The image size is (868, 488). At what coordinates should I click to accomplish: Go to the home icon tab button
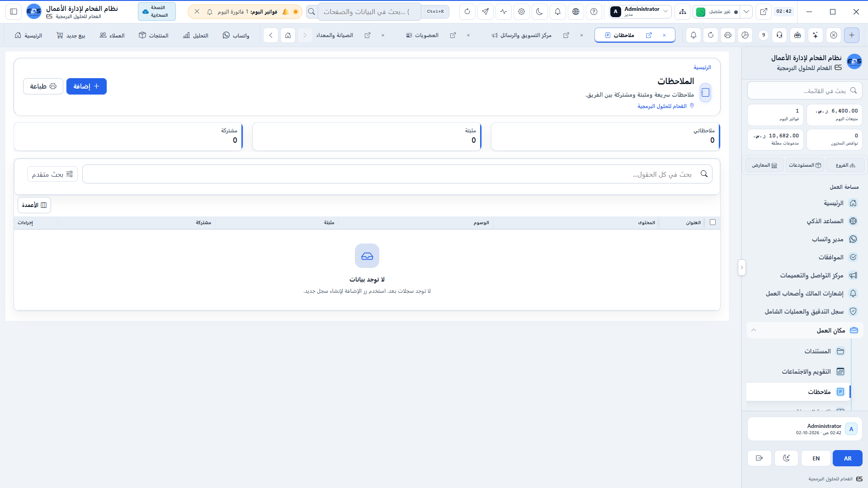pos(288,35)
